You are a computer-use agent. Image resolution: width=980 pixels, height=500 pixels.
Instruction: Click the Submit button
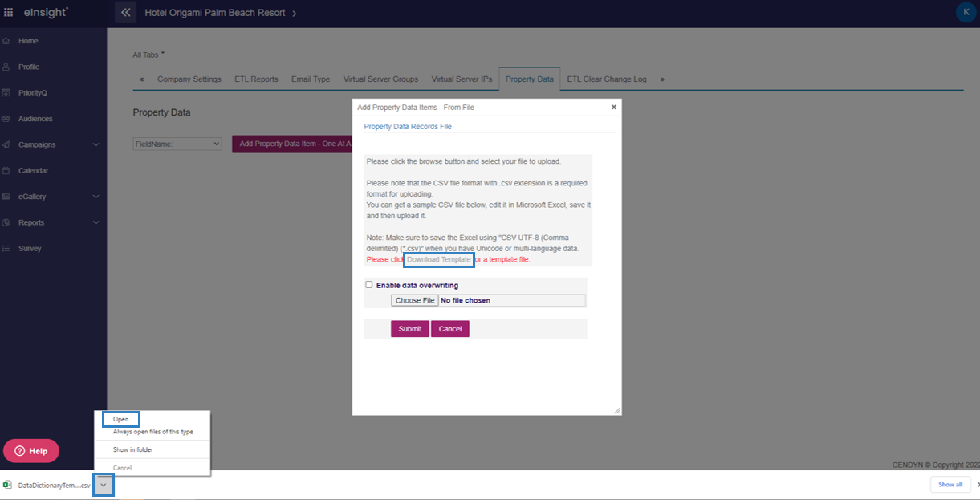[x=410, y=329]
